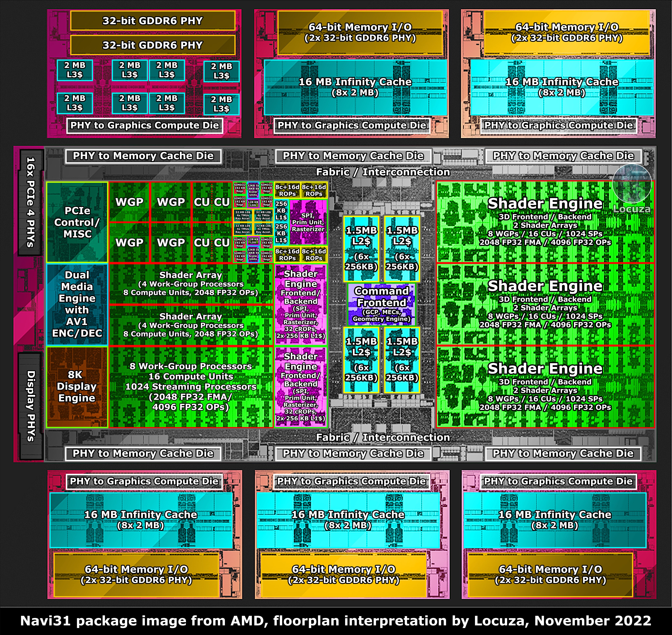Click the lower 32-bit GDDR6 PHY bar

click(x=153, y=45)
